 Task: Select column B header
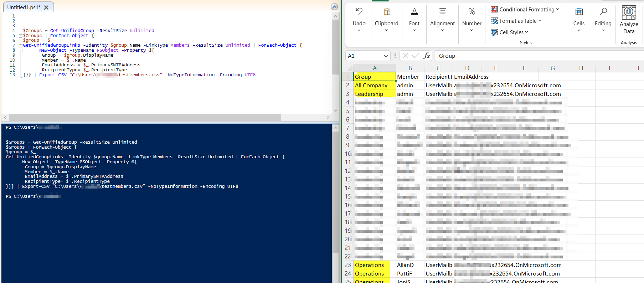click(410, 68)
